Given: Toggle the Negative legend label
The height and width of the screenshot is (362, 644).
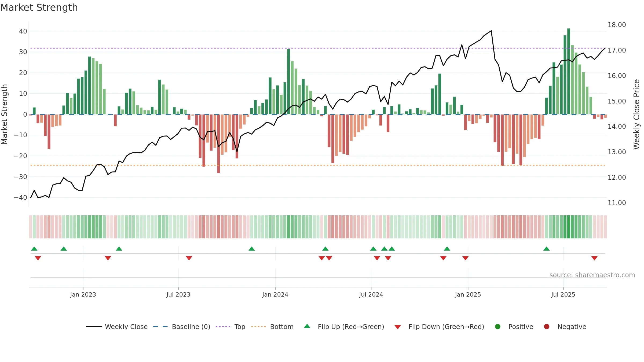Looking at the screenshot, I should (572, 327).
